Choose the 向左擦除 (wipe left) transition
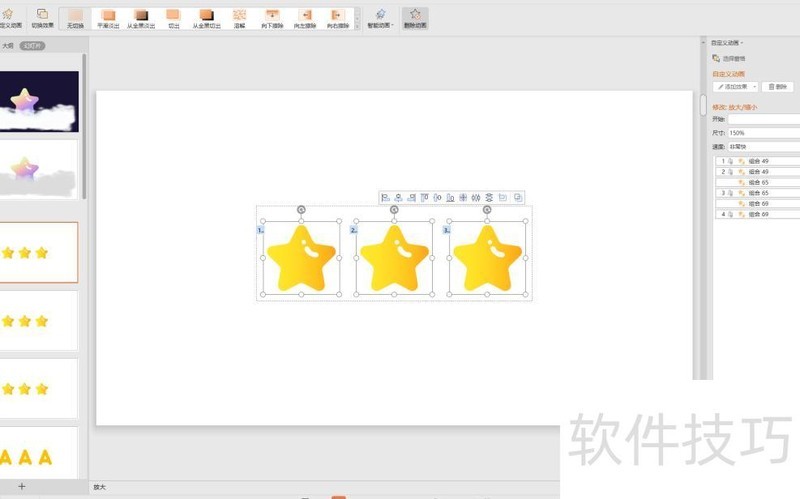 pyautogui.click(x=305, y=18)
